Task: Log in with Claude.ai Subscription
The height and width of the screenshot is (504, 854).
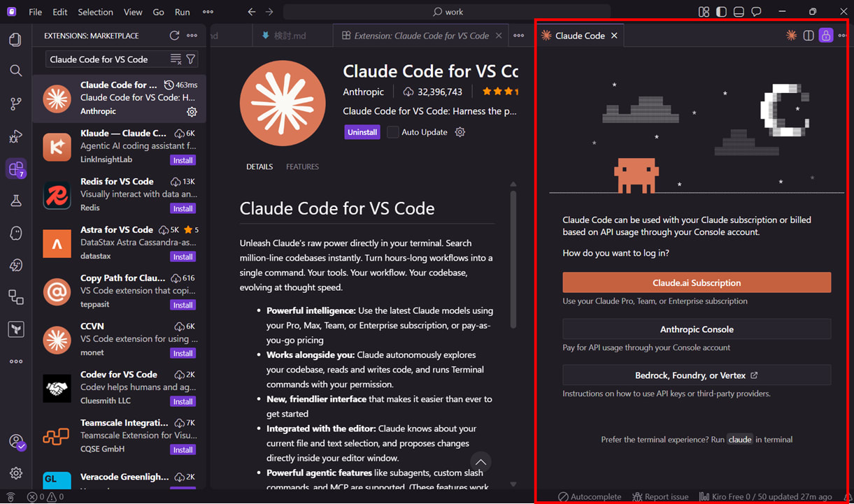Action: pos(697,282)
